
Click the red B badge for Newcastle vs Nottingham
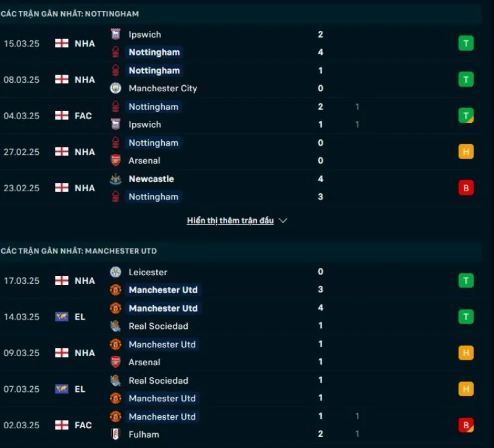pyautogui.click(x=466, y=188)
